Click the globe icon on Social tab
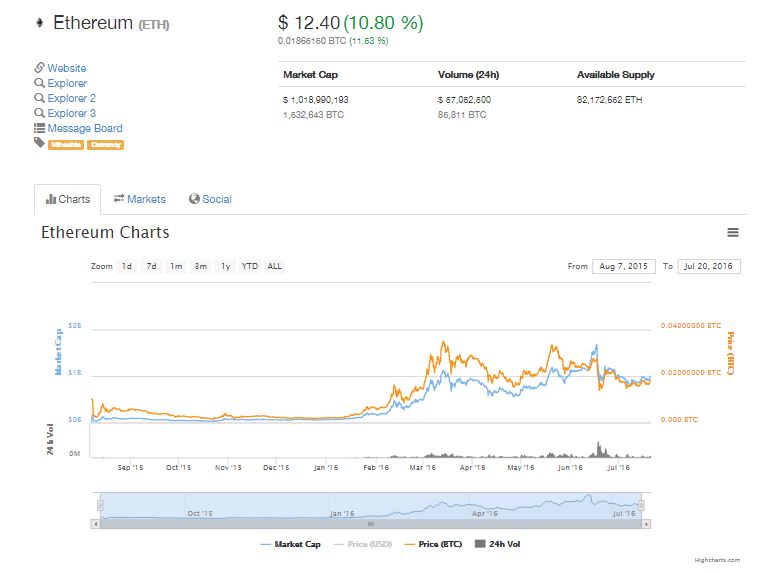The width and height of the screenshot is (766, 573). click(x=194, y=199)
